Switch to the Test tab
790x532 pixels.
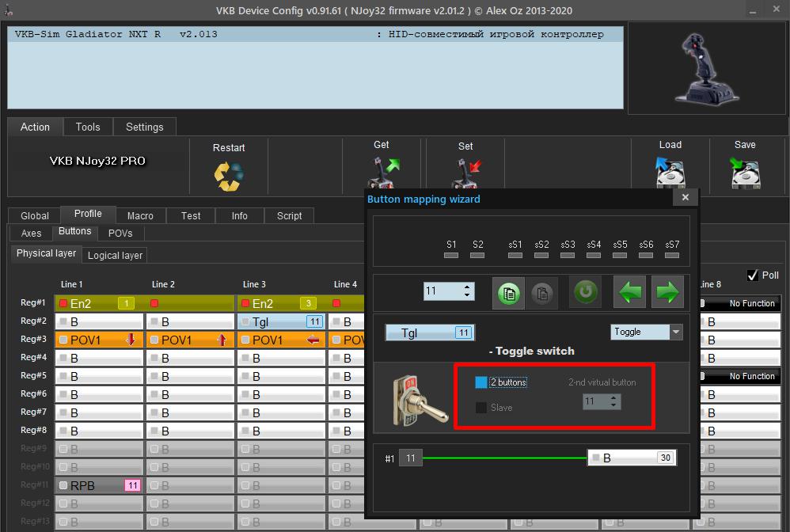[191, 215]
